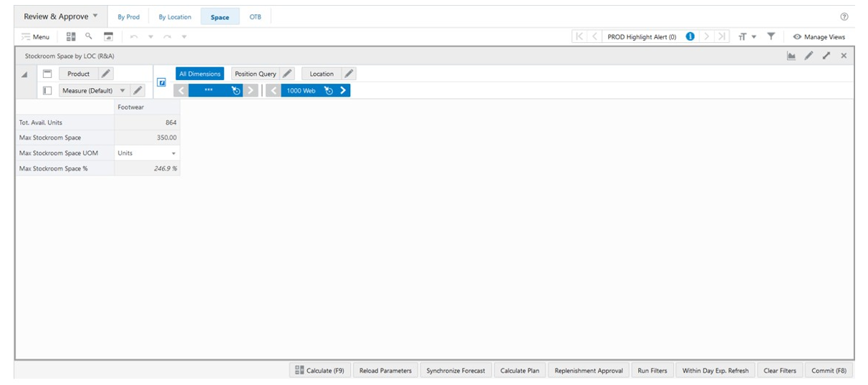The height and width of the screenshot is (385, 868).
Task: Click next arrow after 1000 Web
Action: 343,91
